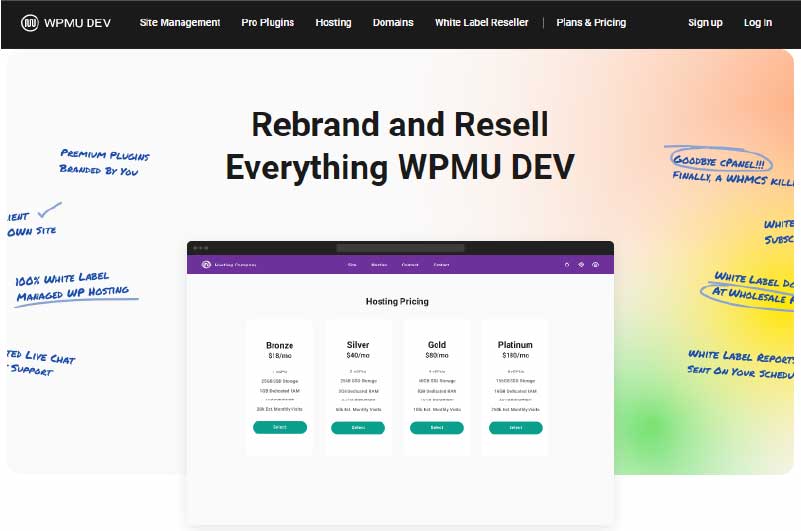801x531 pixels.
Task: View Plans & Pricing
Action: pos(591,22)
